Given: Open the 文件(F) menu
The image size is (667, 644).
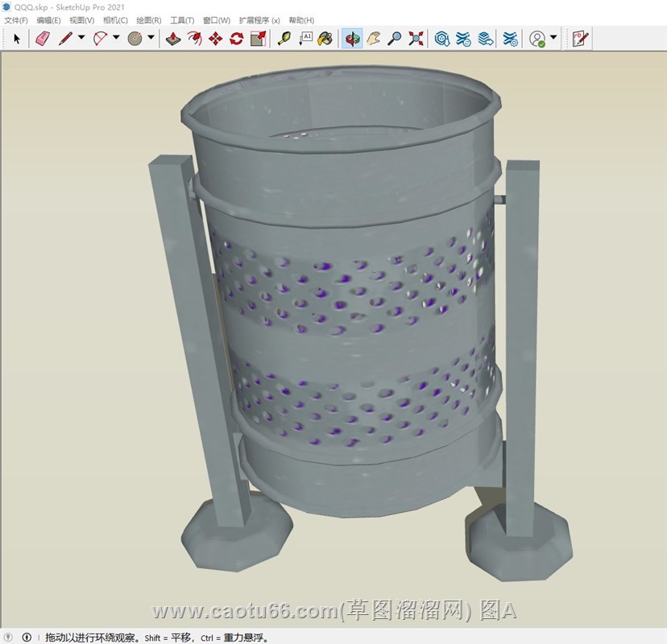Looking at the screenshot, I should click(x=16, y=20).
